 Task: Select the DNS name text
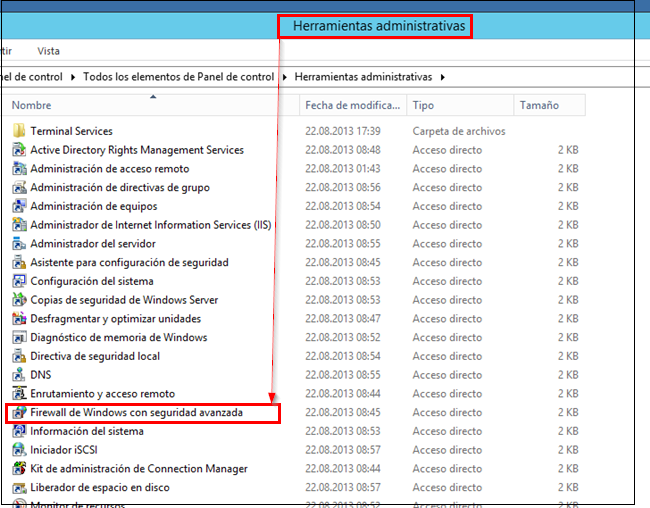pos(41,375)
